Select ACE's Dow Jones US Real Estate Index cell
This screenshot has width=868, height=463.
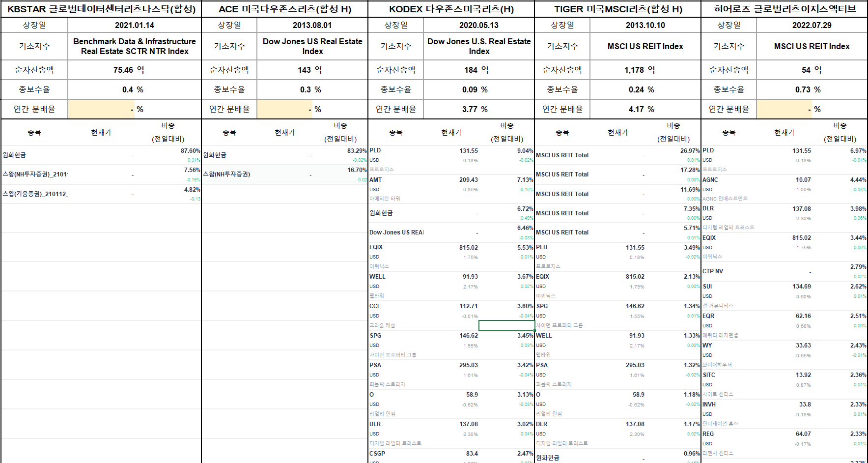tap(312, 46)
